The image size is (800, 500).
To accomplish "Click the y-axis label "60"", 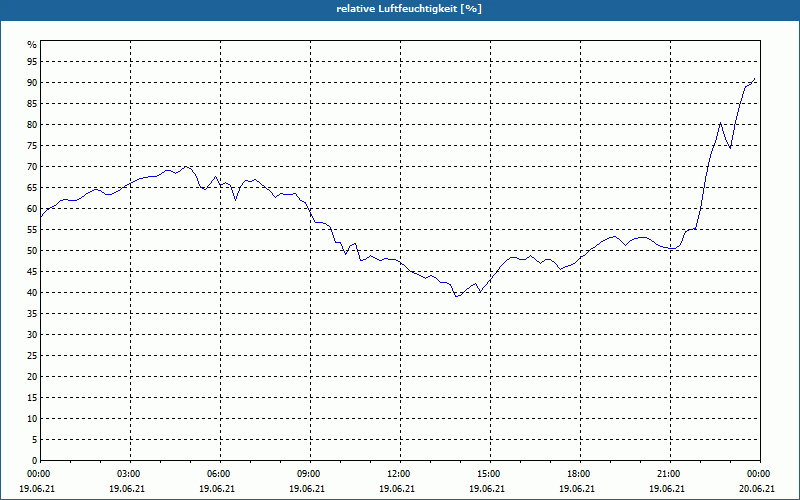I will click(x=32, y=209).
